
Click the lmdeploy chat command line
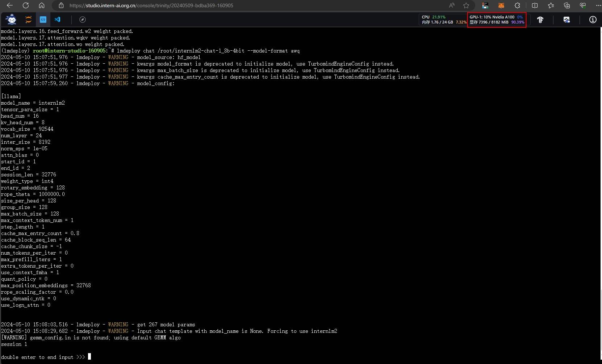click(208, 51)
